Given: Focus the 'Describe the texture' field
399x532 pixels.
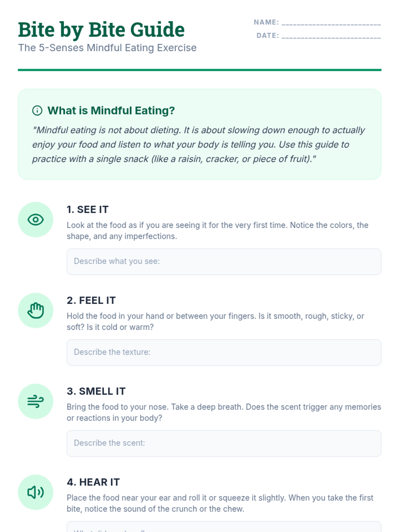Looking at the screenshot, I should (224, 352).
